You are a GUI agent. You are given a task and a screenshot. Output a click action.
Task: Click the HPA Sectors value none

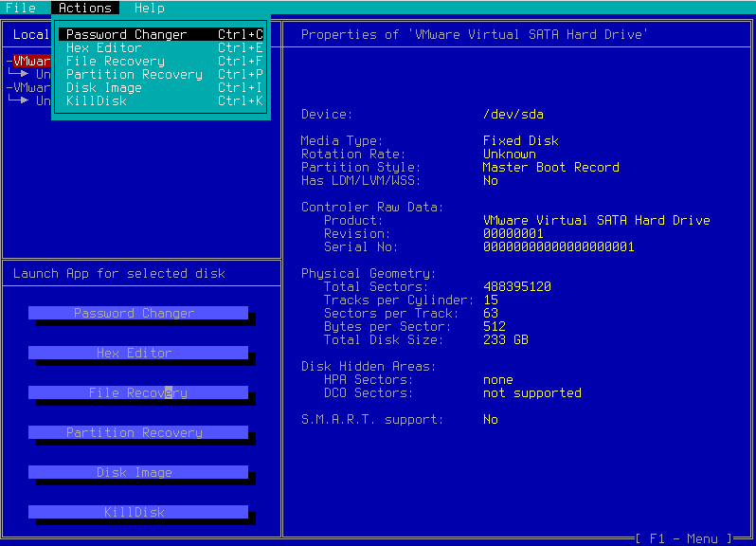tap(498, 379)
